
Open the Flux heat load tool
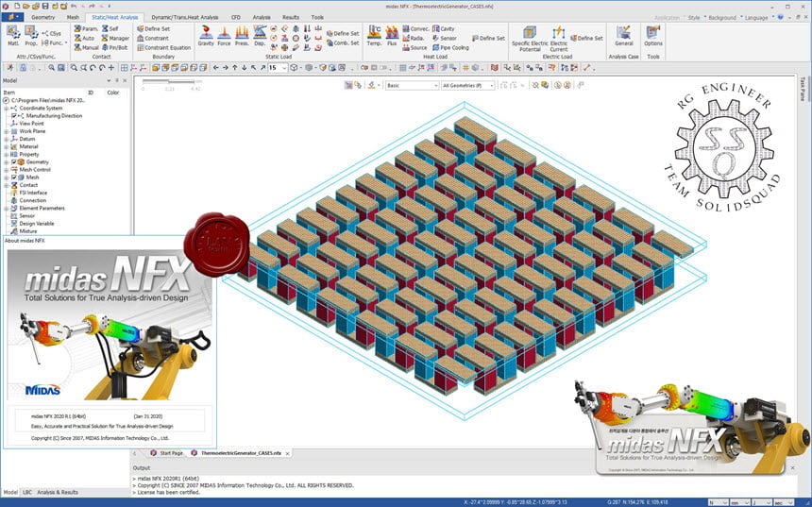(392, 36)
